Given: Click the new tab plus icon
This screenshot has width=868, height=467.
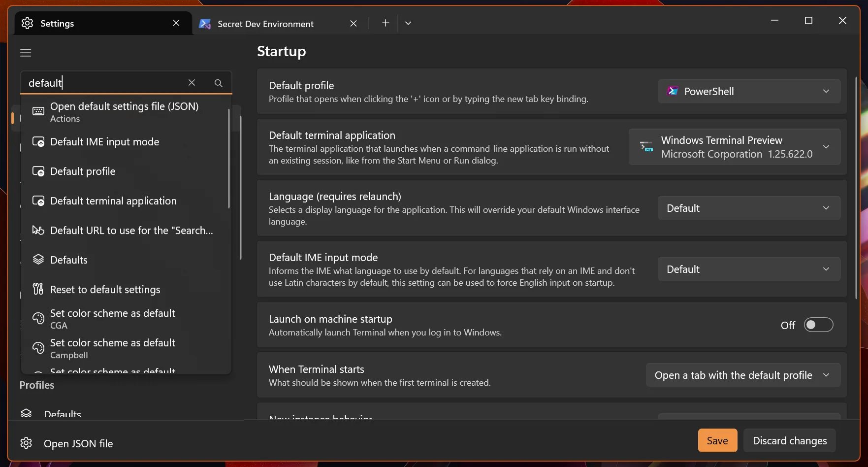Looking at the screenshot, I should pyautogui.click(x=386, y=23).
